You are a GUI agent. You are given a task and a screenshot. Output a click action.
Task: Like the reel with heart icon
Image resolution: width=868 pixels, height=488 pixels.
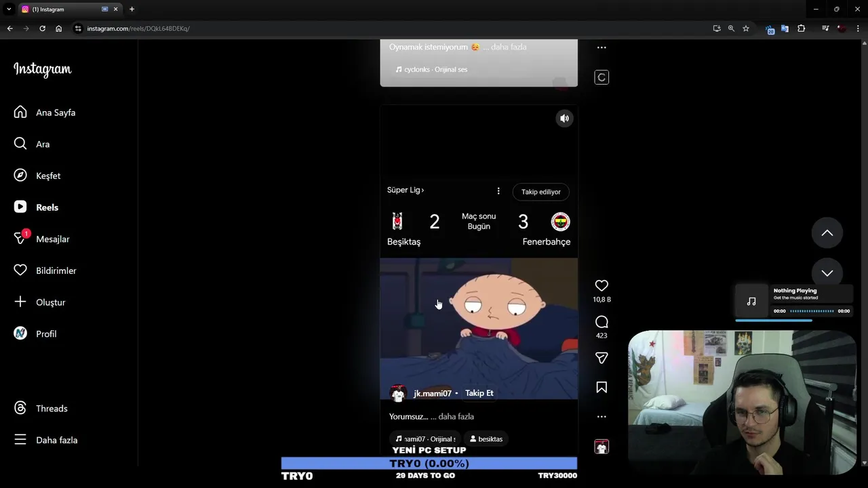pyautogui.click(x=601, y=285)
